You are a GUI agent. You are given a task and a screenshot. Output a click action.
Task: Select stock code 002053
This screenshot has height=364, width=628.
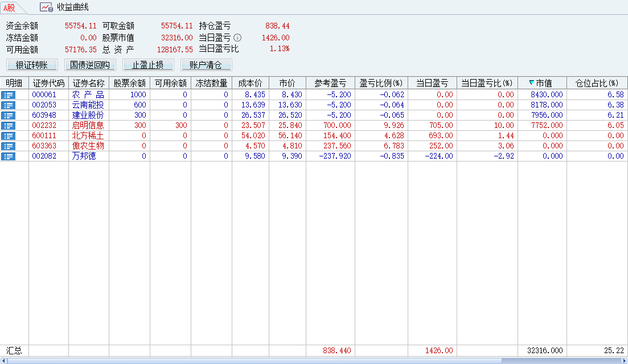(44, 105)
